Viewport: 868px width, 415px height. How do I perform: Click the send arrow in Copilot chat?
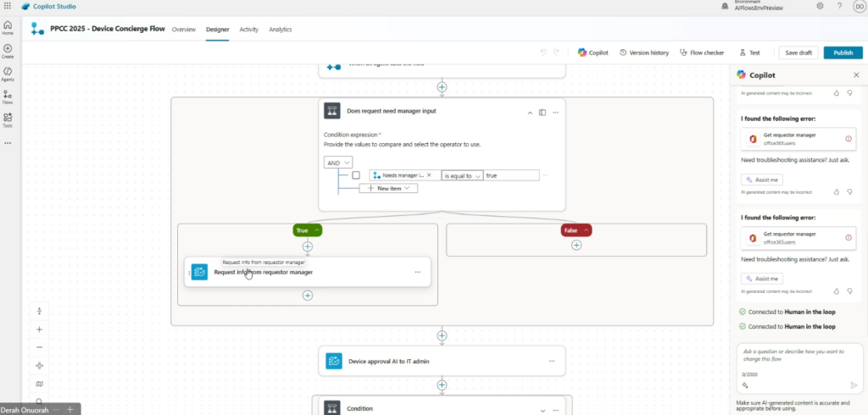(854, 385)
